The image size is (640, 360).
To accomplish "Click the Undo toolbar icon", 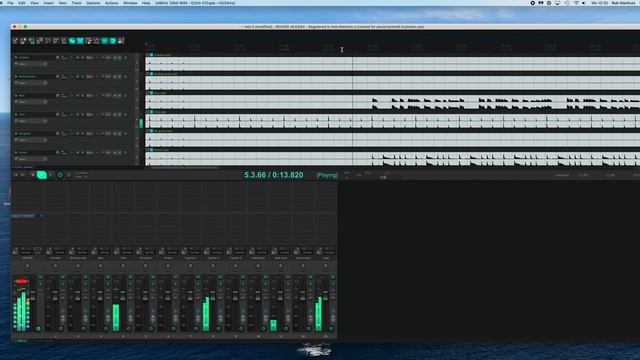I will tap(48, 41).
